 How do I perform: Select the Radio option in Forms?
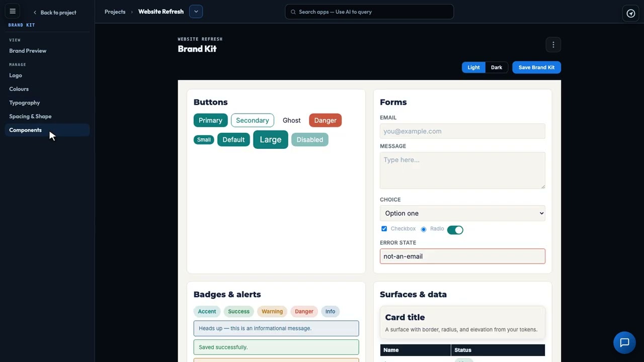[424, 229]
